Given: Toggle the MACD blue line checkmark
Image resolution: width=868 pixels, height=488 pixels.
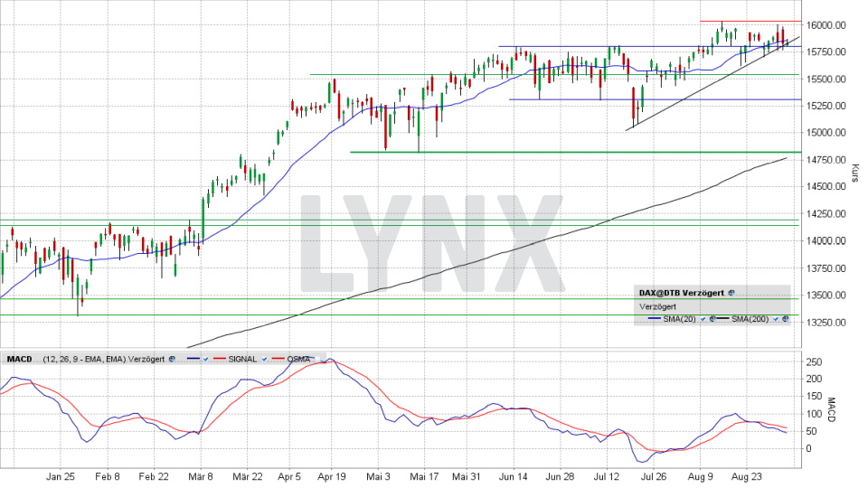Looking at the screenshot, I should (205, 359).
